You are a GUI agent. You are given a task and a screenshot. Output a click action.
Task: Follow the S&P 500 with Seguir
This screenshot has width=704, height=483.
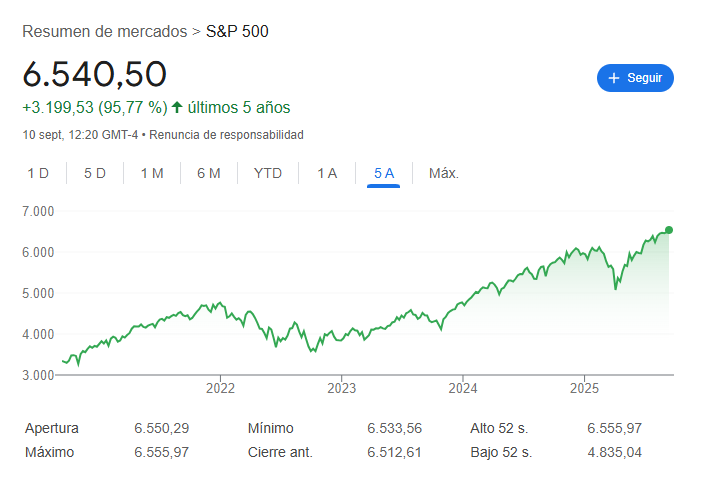pos(635,78)
